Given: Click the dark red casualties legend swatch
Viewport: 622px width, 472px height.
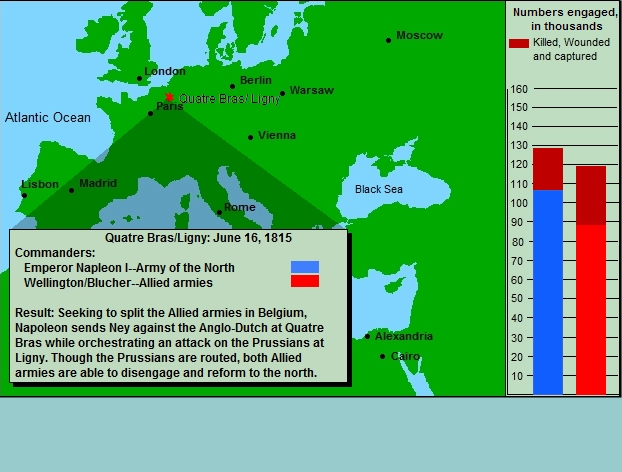Looking at the screenshot, I should click(519, 43).
